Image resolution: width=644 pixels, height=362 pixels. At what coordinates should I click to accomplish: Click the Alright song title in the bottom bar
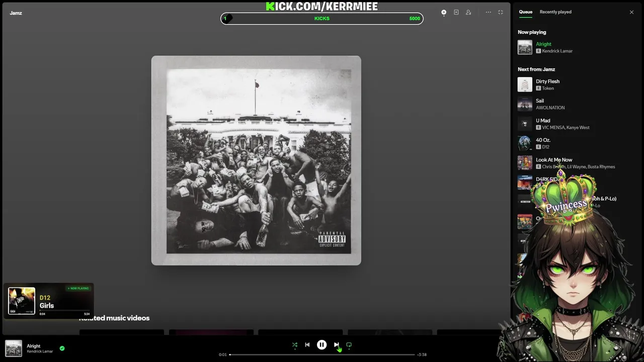pyautogui.click(x=34, y=346)
